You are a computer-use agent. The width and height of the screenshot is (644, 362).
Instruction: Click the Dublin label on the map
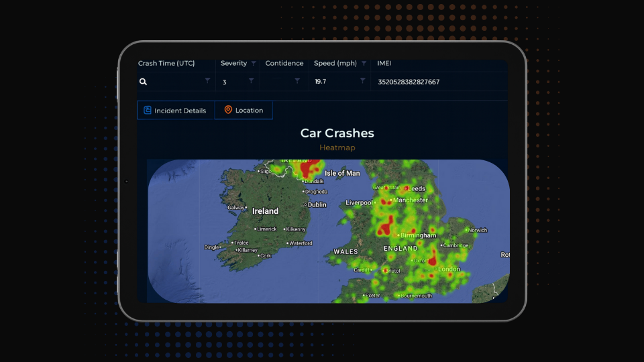[x=317, y=204]
